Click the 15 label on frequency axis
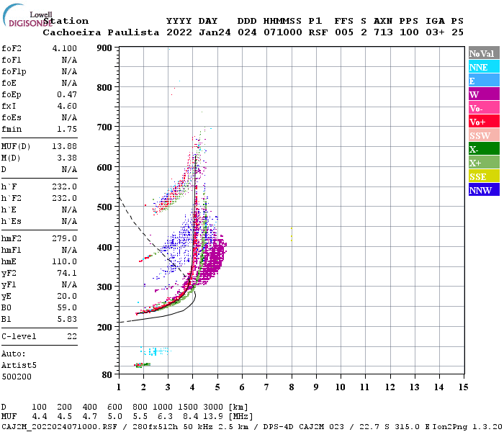This screenshot has width=504, height=432. pos(463,387)
